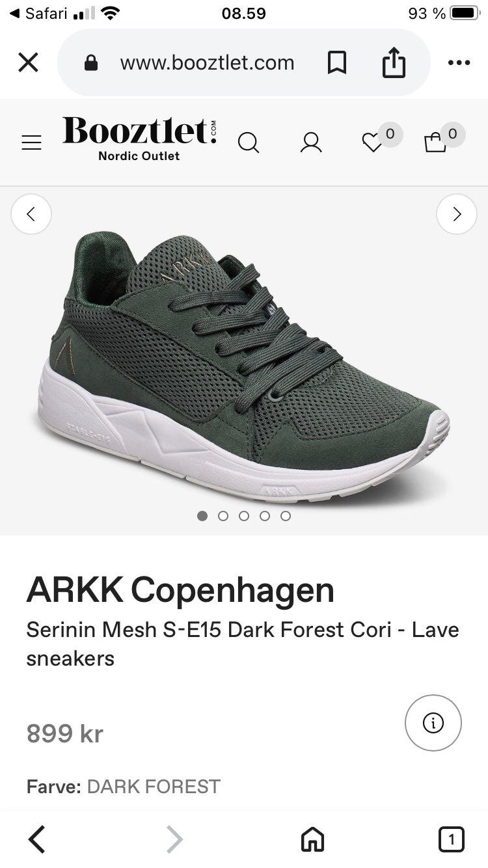Open the tabs overview showing 1 tab

click(452, 839)
